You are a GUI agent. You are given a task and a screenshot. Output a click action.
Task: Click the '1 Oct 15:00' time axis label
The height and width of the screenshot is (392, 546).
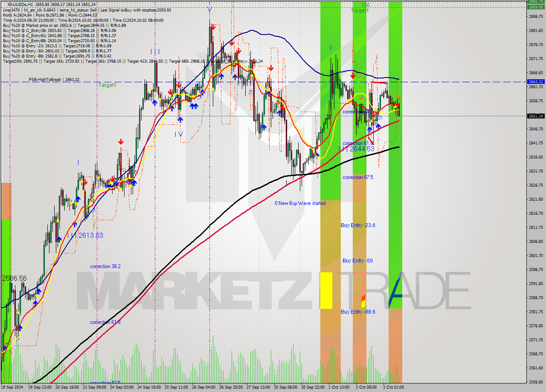pos(339,387)
